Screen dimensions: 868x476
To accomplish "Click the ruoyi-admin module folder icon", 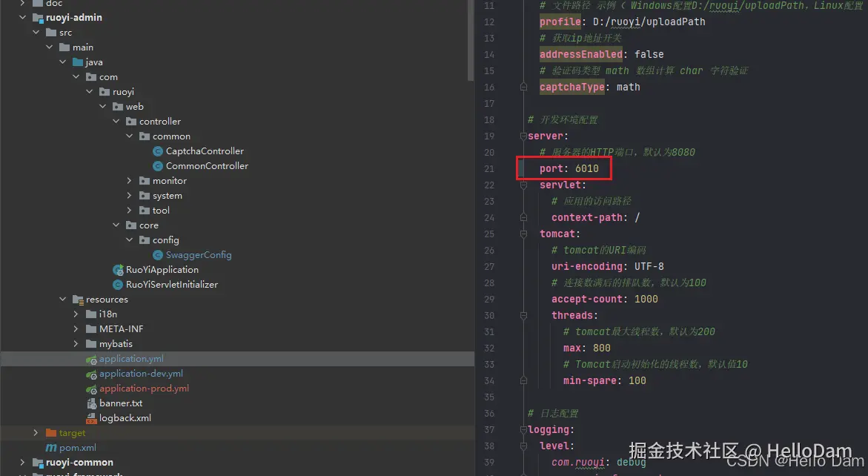I will 38,18.
